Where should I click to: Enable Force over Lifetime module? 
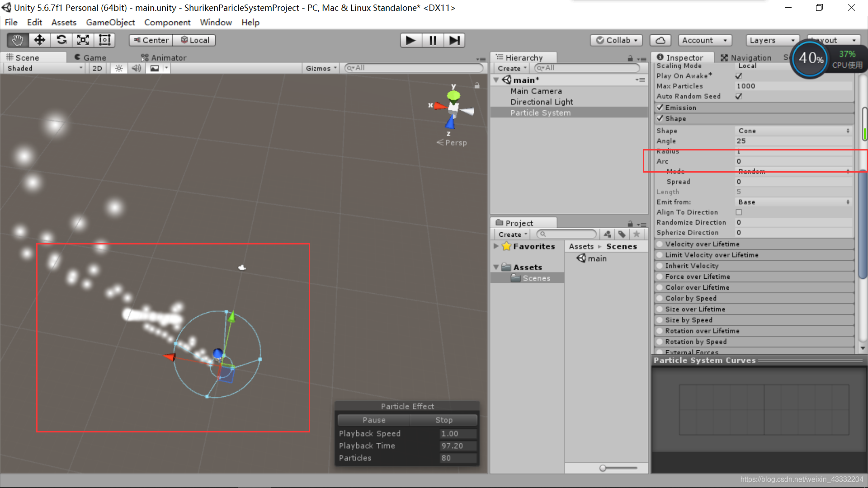point(660,277)
